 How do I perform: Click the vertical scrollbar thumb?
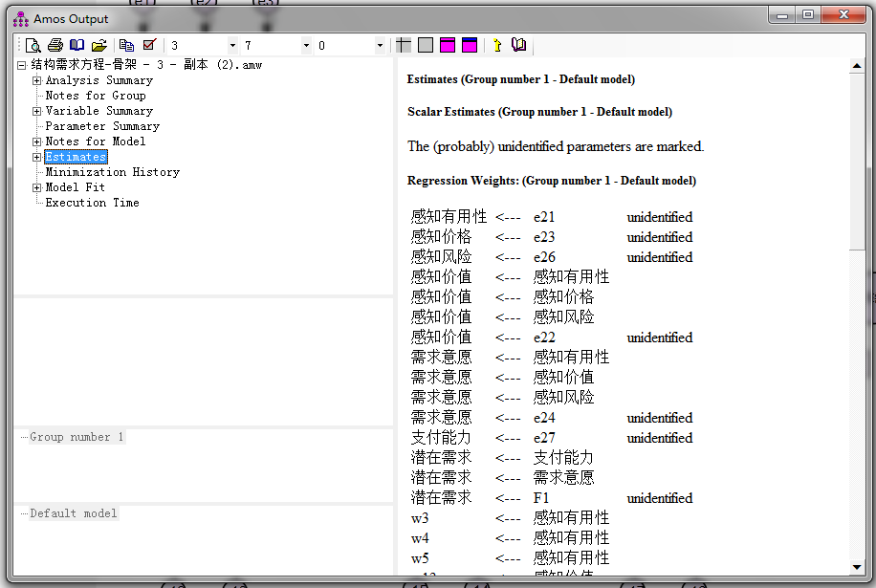tap(857, 162)
